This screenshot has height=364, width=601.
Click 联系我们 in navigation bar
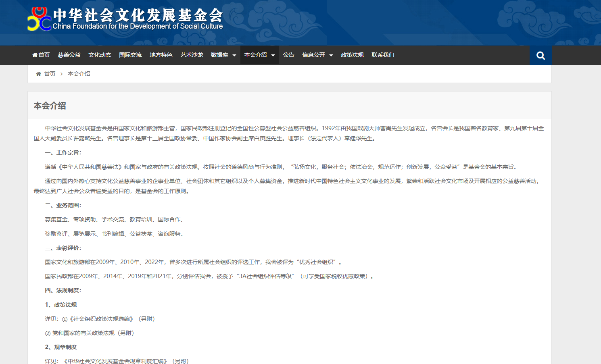point(383,55)
